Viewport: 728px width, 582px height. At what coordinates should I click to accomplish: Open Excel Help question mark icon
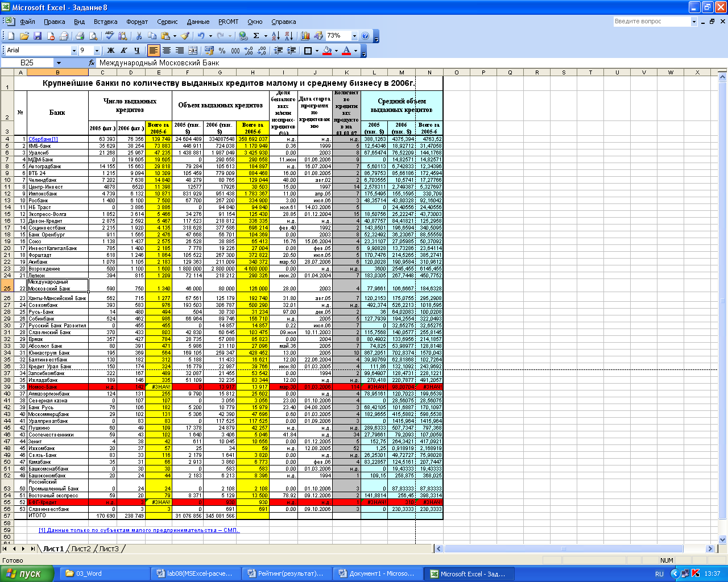(365, 36)
